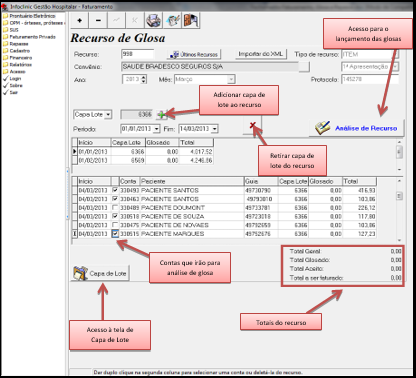The image size is (416, 378).
Task: Open the Tipo de recurso ITEM combo box
Action: (370, 54)
